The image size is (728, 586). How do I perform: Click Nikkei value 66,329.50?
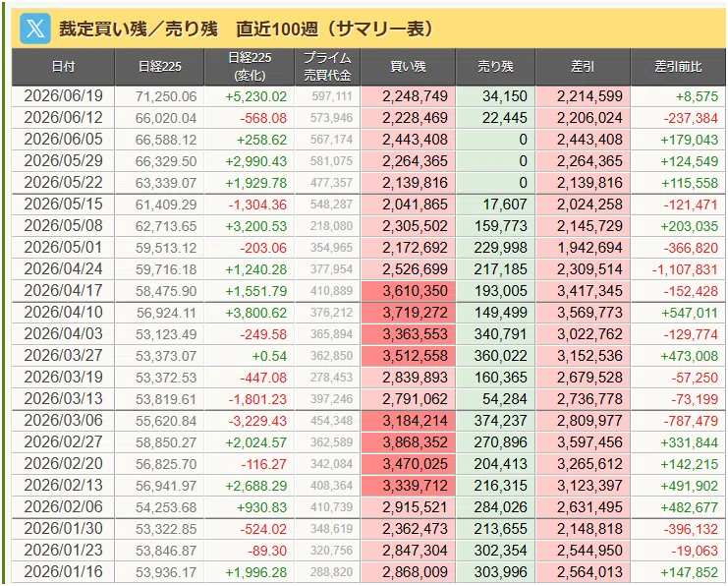(166, 161)
